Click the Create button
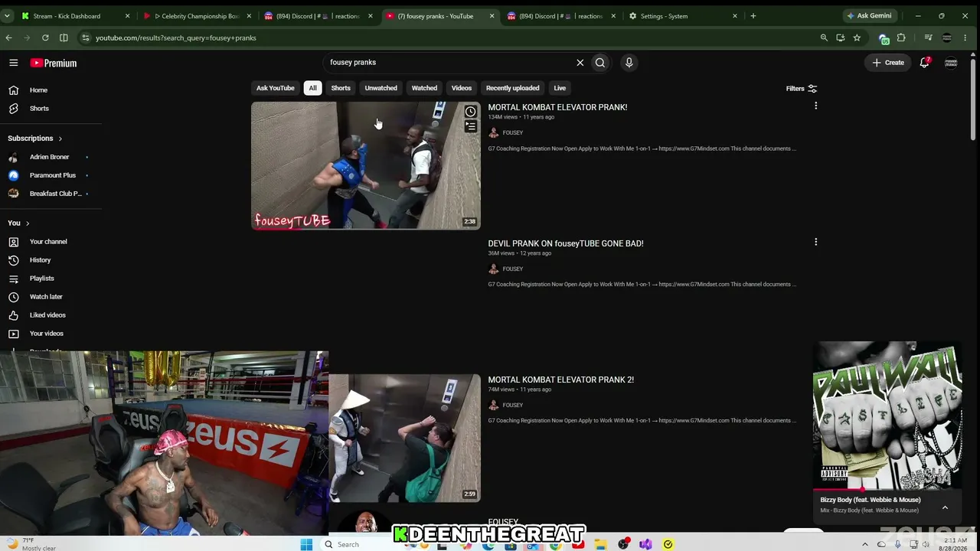 tap(888, 63)
